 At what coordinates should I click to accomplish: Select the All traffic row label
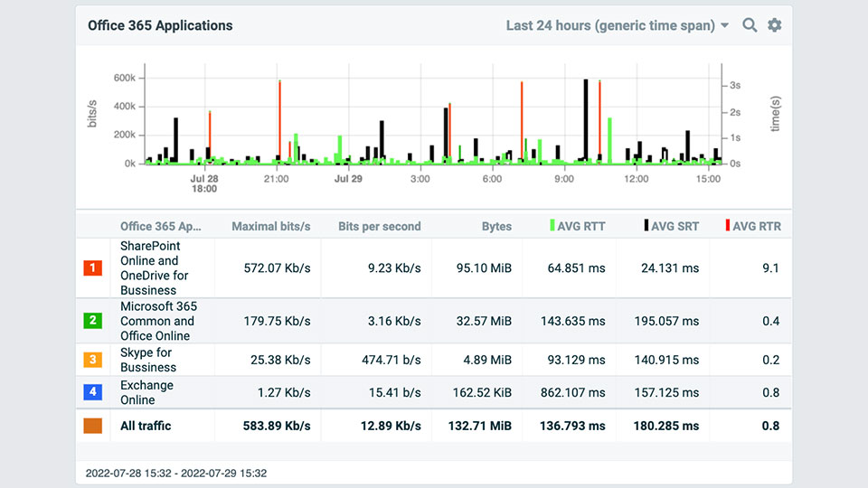pos(146,426)
